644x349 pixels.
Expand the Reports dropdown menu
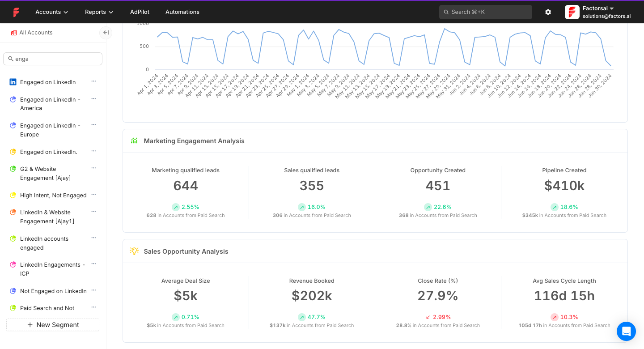[99, 12]
